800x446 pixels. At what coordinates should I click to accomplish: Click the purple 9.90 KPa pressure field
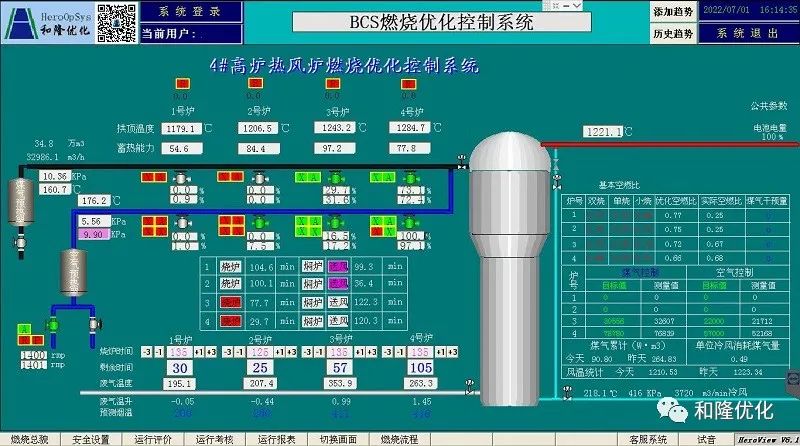(94, 234)
